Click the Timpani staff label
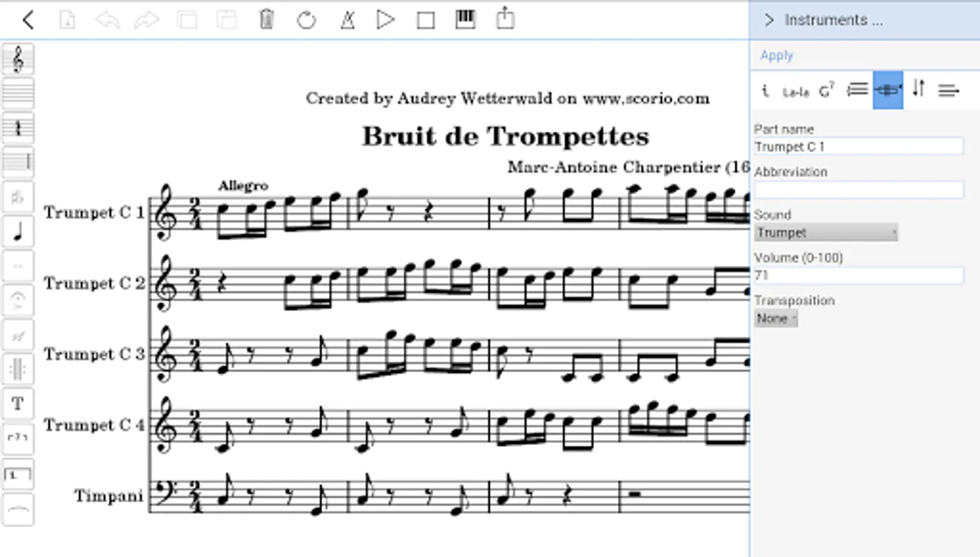This screenshot has height=557, width=980. pyautogui.click(x=109, y=496)
